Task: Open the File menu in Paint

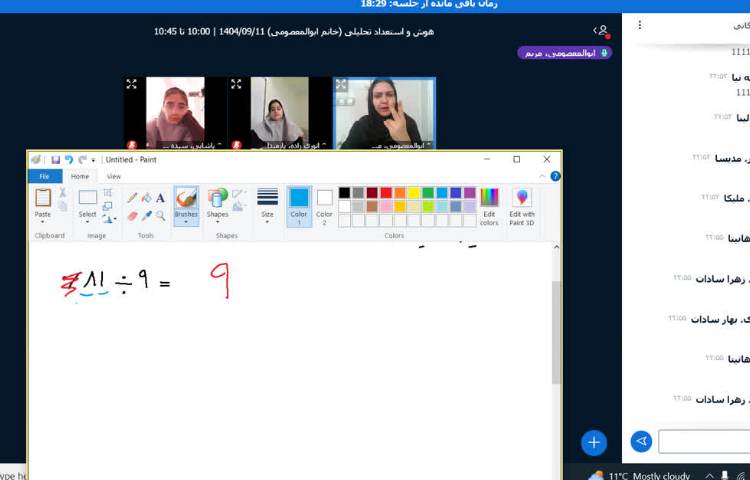Action: tap(44, 176)
